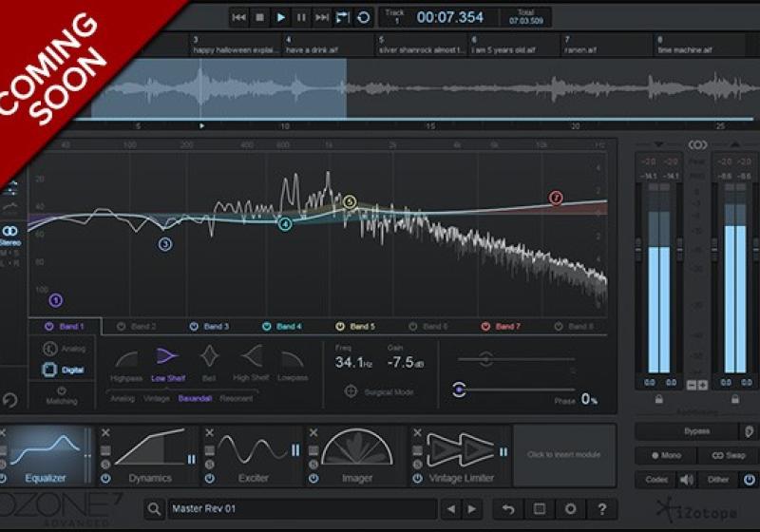Click the Highpass filter shape icon
The width and height of the screenshot is (760, 532).
[x=126, y=357]
